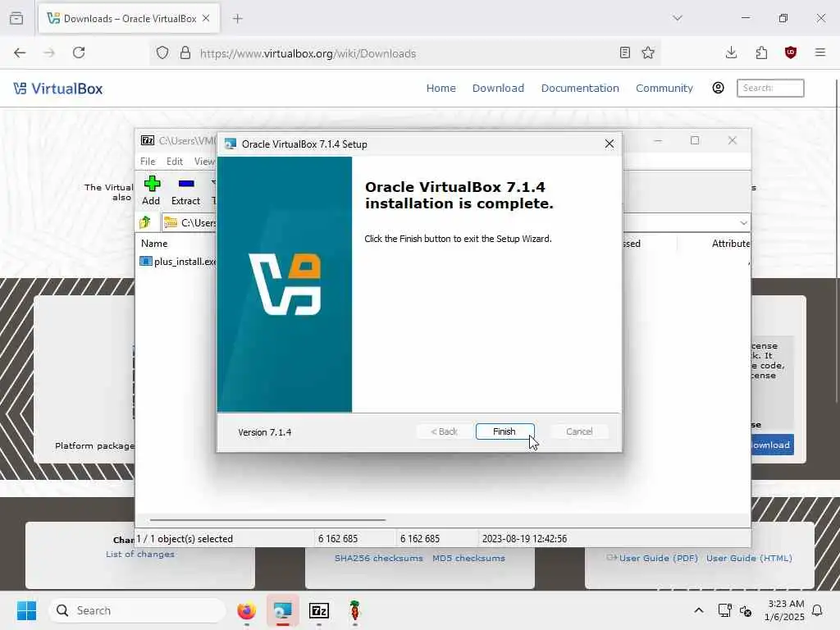Click the carrot app taskbar icon
This screenshot has height=630, width=840.
354,610
